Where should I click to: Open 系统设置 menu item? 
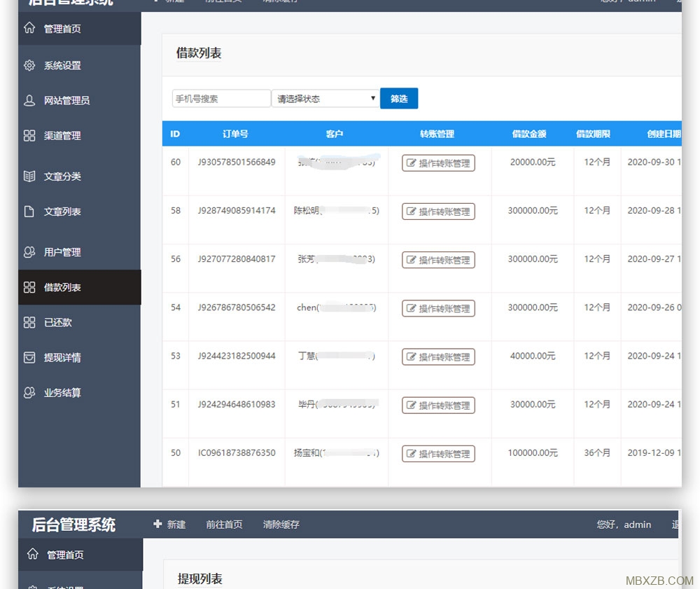point(80,65)
